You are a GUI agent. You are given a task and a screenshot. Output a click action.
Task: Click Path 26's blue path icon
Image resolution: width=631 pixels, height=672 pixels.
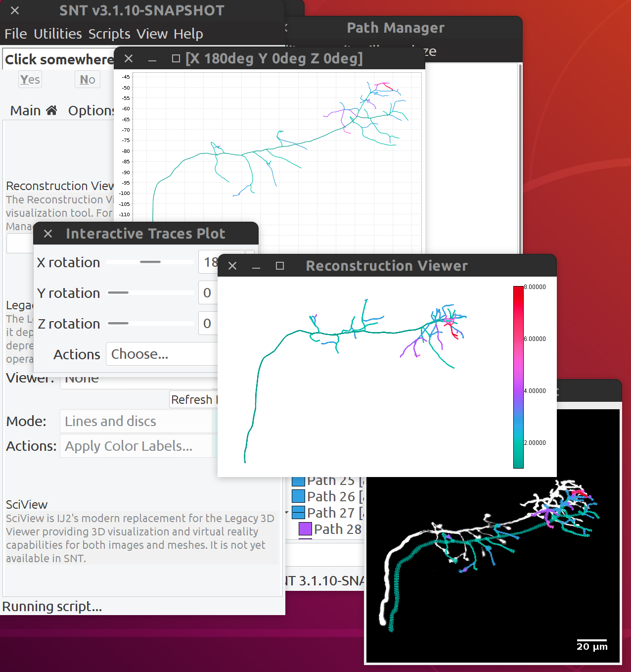298,496
